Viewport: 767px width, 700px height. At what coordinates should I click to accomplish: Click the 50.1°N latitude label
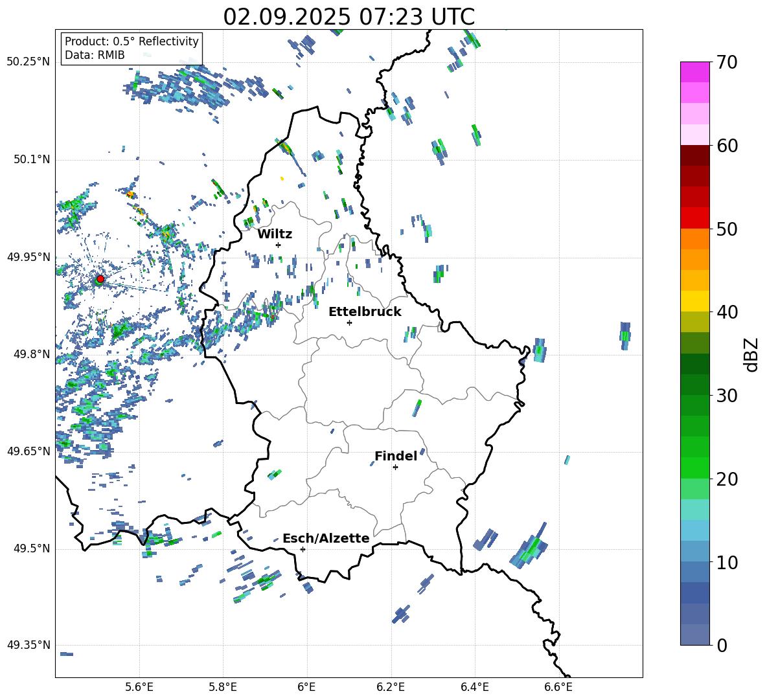(32, 160)
